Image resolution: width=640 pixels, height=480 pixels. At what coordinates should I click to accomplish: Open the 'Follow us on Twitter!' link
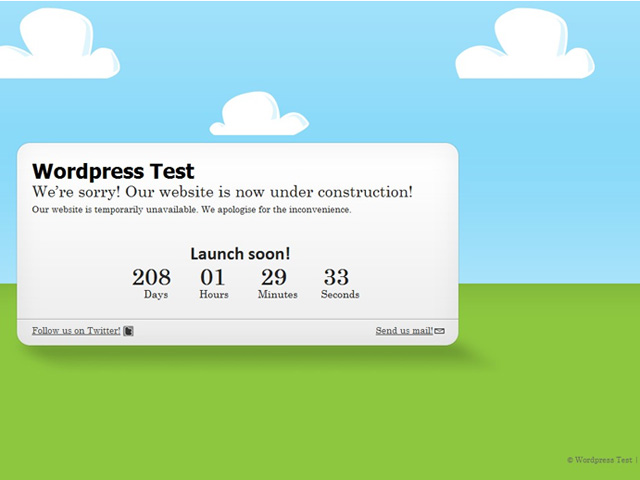tap(76, 331)
